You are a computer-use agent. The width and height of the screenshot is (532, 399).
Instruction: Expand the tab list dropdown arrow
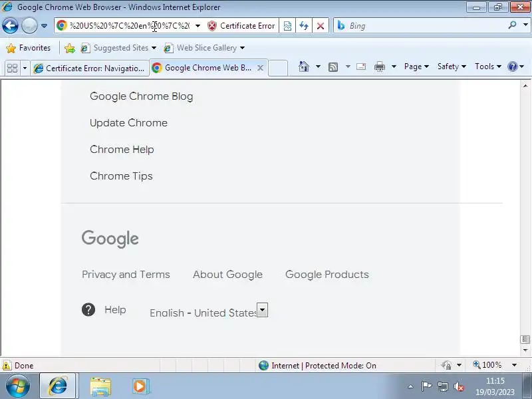pyautogui.click(x=25, y=68)
